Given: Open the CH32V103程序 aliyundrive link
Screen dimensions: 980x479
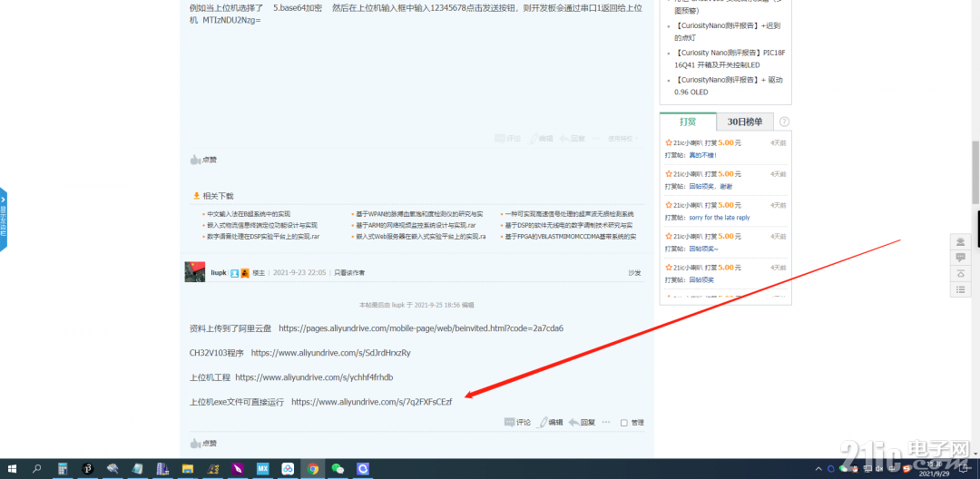Looking at the screenshot, I should [330, 353].
